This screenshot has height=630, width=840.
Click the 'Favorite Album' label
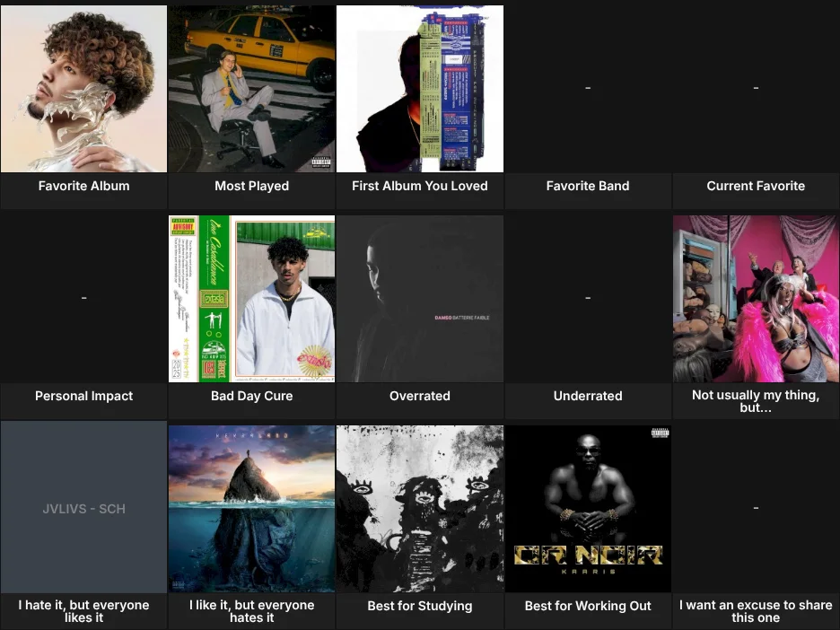83,186
